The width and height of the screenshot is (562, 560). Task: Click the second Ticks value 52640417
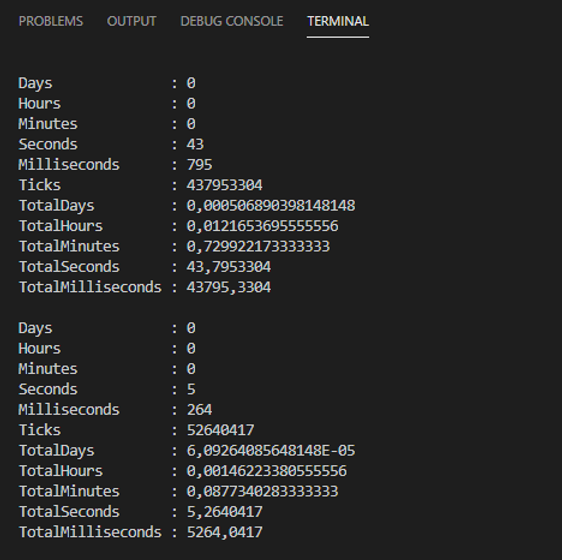(x=220, y=430)
